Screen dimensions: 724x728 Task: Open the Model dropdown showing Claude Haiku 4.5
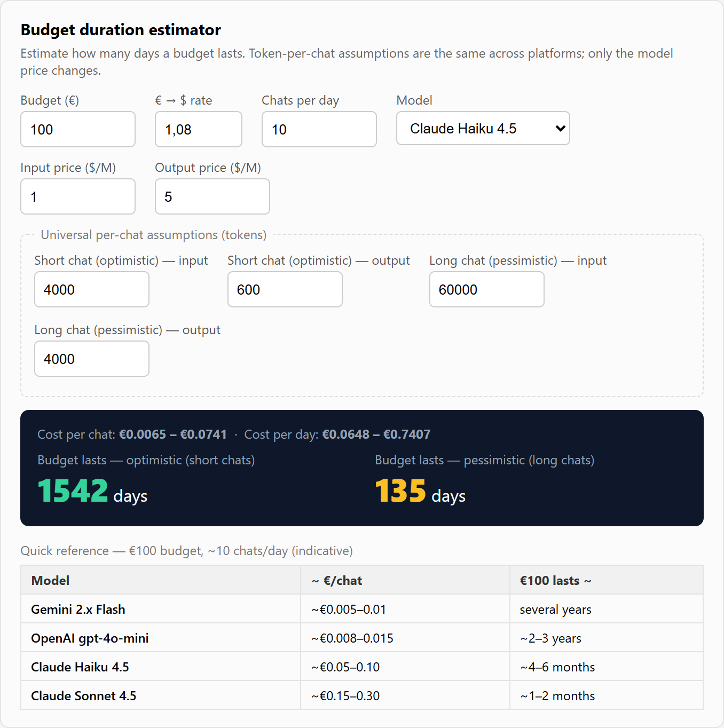point(483,128)
